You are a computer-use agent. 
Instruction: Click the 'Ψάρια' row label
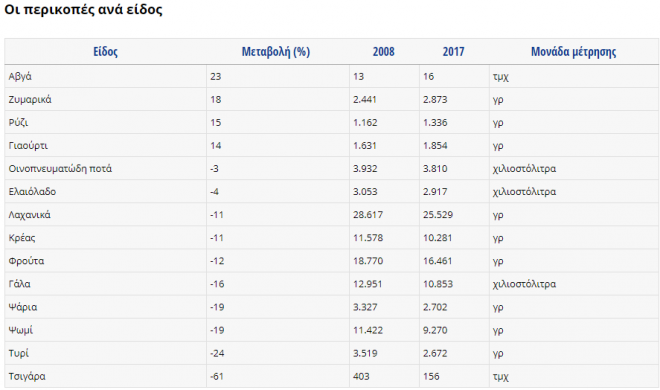coord(23,307)
